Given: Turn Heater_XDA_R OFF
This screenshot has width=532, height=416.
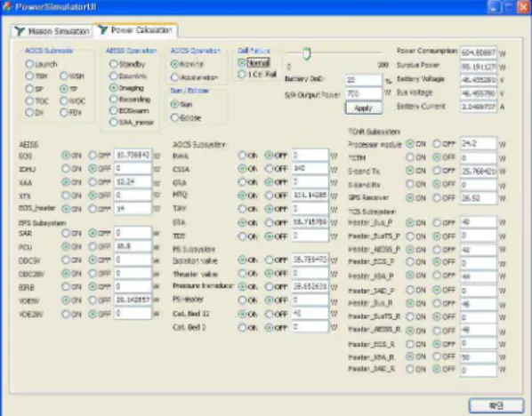Looking at the screenshot, I should tap(437, 356).
